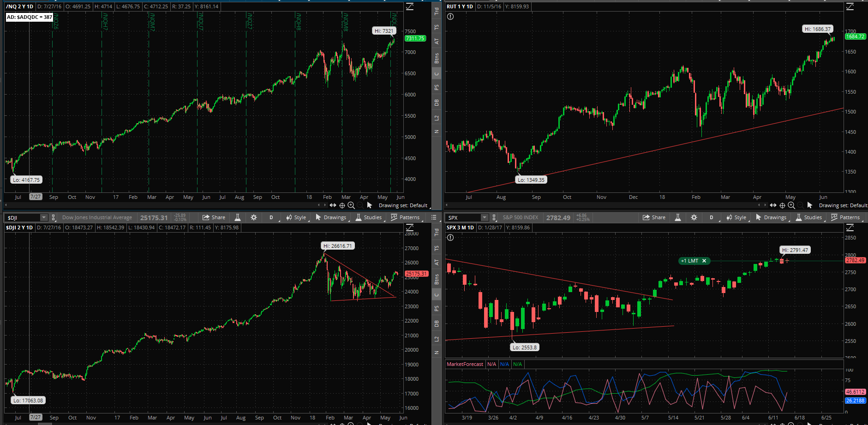Click the MarketForecast study label

click(465, 364)
